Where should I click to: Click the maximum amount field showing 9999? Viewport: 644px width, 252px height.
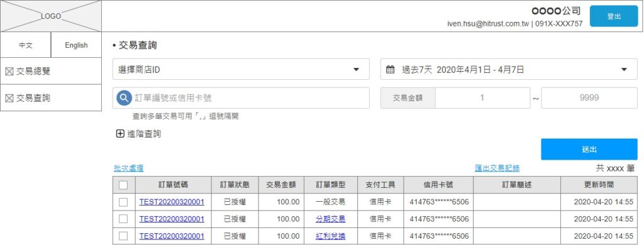(x=589, y=98)
